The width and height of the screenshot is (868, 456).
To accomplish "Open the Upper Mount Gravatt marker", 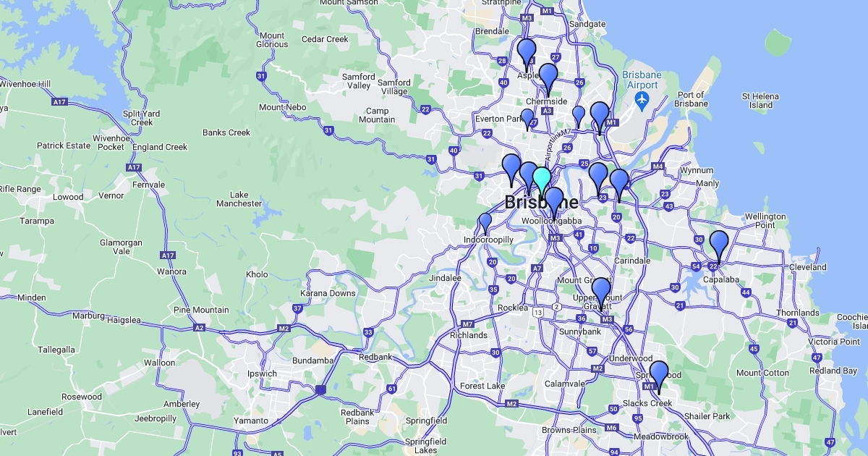I will 601,291.
